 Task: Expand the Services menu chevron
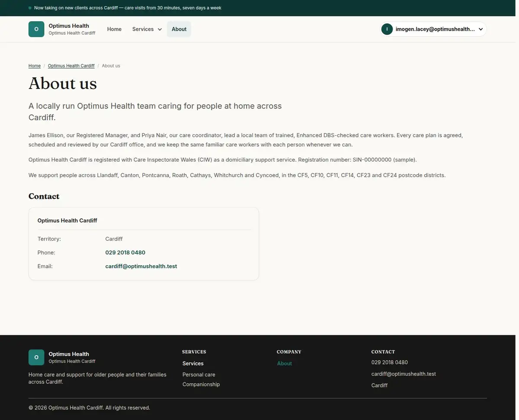[x=160, y=29]
